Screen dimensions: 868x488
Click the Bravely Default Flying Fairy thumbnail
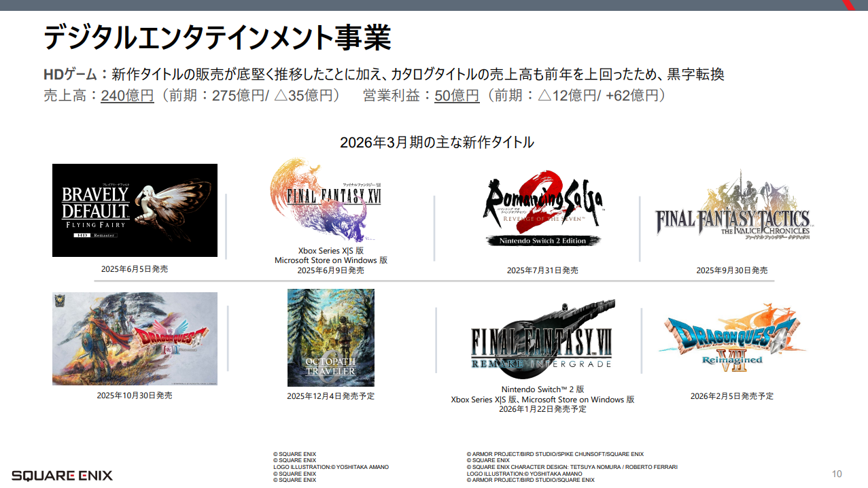(x=135, y=210)
